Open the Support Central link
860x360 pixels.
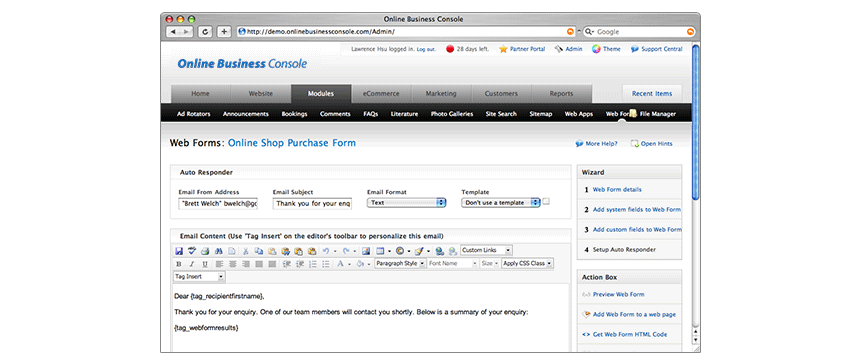tap(657, 49)
